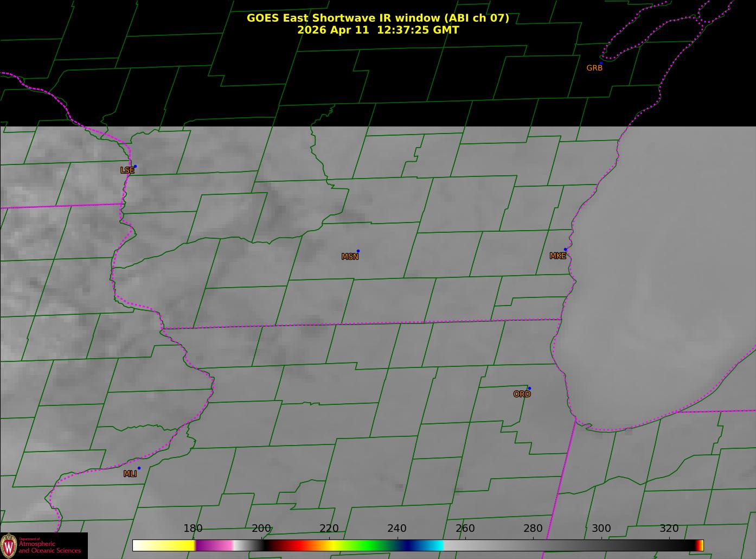Click the MKE station label
The image size is (756, 559).
(558, 256)
